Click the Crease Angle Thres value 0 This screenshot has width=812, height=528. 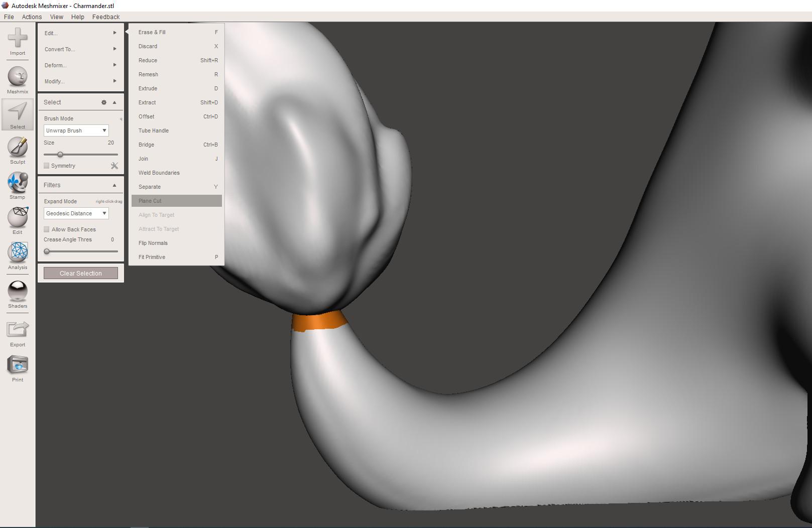(112, 239)
